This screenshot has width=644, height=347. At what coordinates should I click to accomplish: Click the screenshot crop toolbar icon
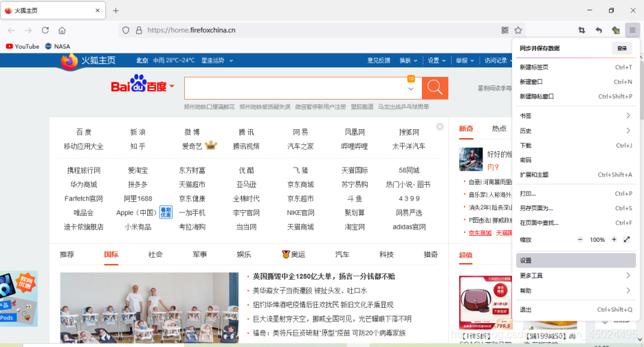tap(581, 30)
